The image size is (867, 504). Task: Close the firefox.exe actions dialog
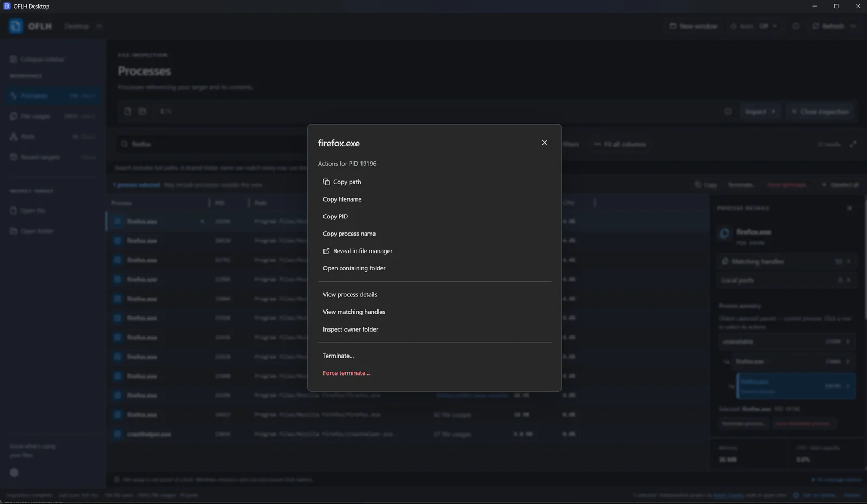tap(544, 143)
